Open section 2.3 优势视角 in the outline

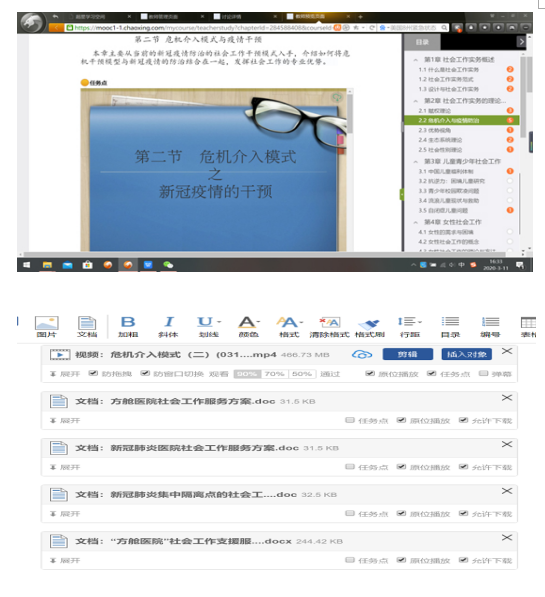pyautogui.click(x=435, y=130)
